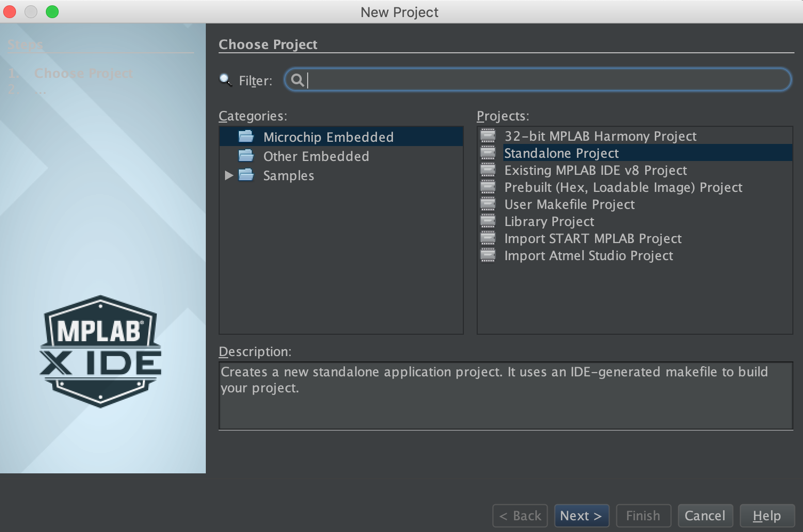Click the 32-bit MPLAB Harmony Project icon
803x532 pixels.
pos(487,136)
